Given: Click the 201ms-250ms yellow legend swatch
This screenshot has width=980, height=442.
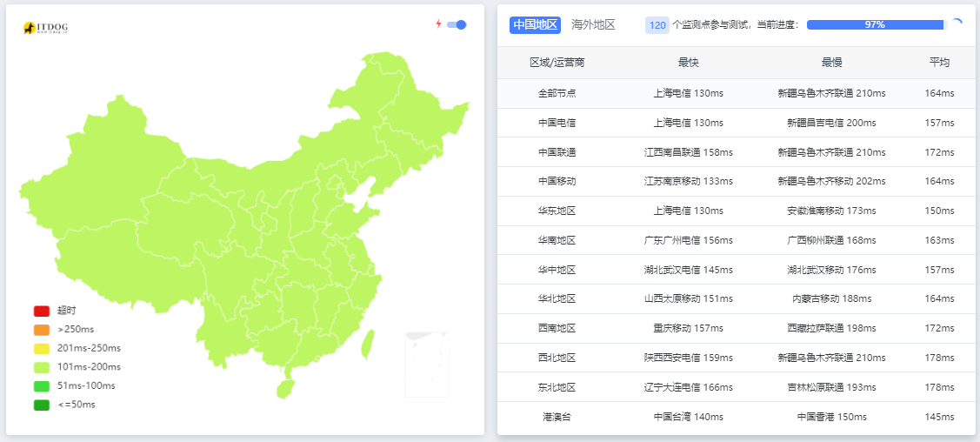Looking at the screenshot, I should tap(41, 348).
